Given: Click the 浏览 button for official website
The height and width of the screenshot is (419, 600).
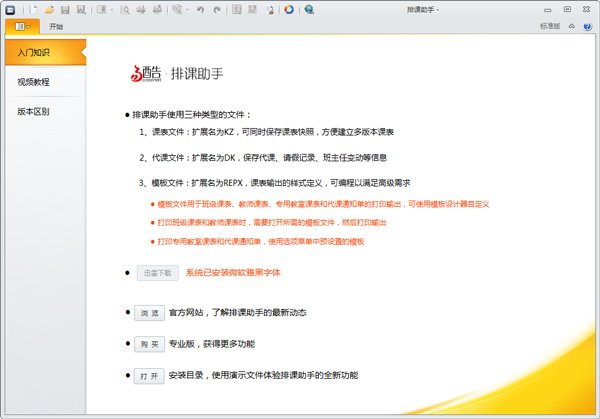Looking at the screenshot, I should [x=150, y=313].
